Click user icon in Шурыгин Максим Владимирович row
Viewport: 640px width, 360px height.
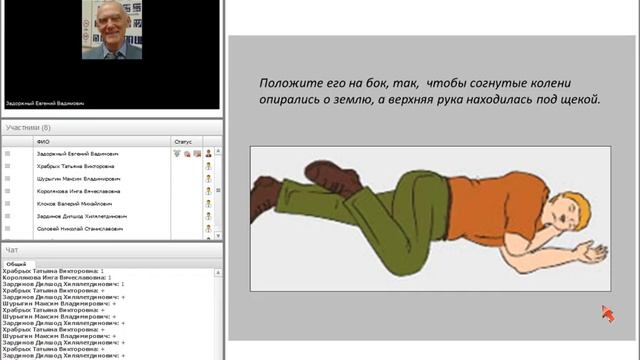[208, 179]
